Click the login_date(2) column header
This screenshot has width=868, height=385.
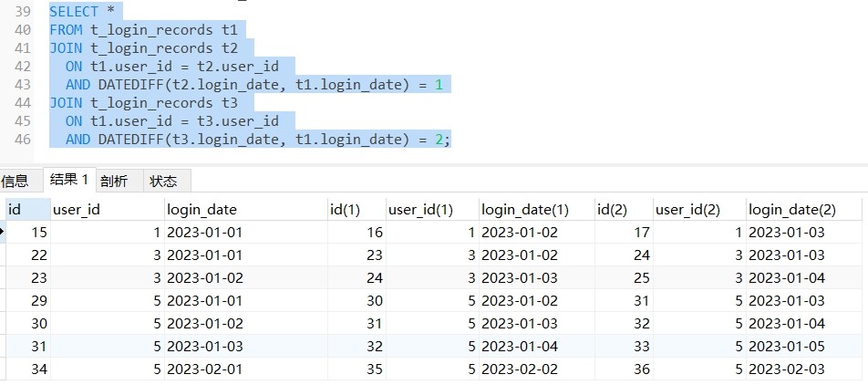point(804,210)
